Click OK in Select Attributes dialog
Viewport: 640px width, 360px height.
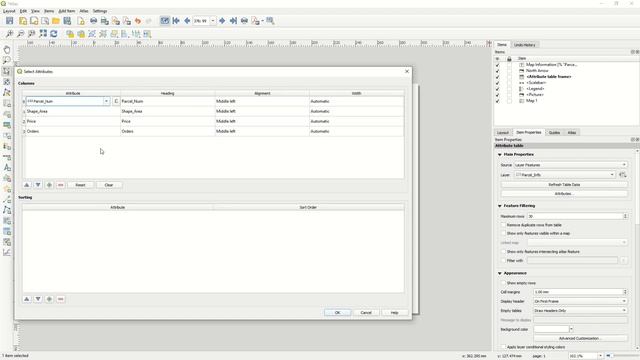pyautogui.click(x=337, y=313)
